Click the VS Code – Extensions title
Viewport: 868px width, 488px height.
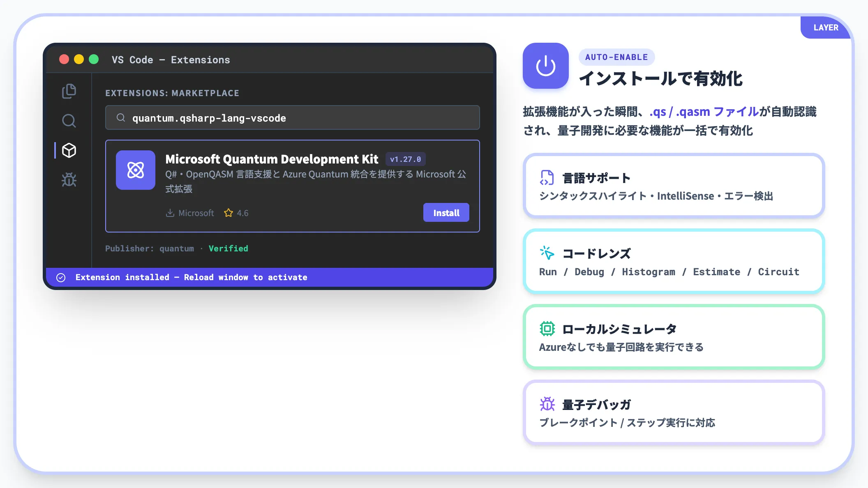click(x=171, y=60)
